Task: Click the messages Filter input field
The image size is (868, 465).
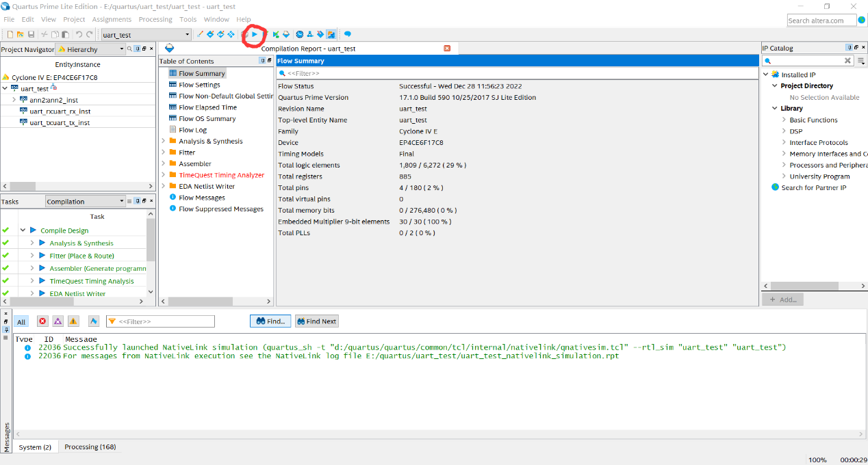Action: [x=165, y=321]
